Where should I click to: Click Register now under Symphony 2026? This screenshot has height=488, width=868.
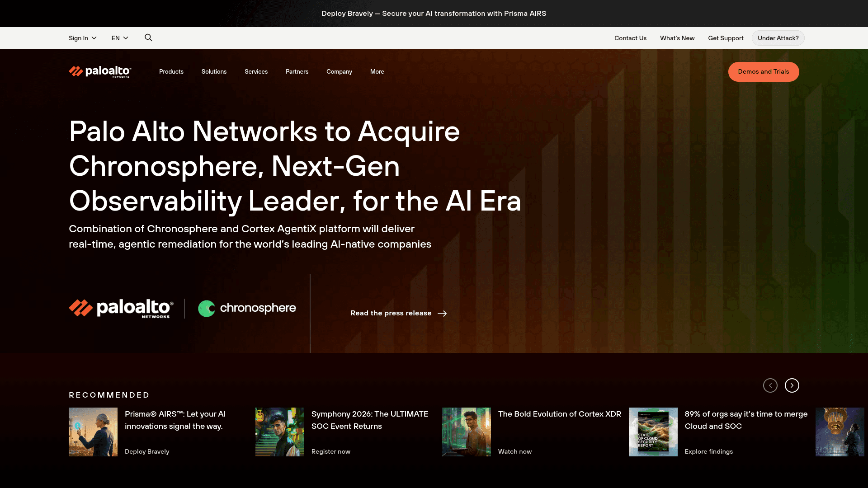[x=330, y=451]
